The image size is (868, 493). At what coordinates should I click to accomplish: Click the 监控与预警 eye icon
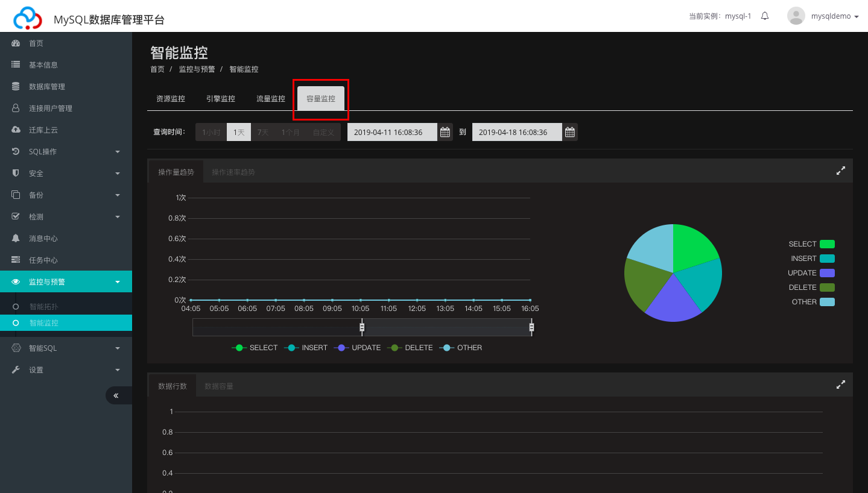(16, 281)
